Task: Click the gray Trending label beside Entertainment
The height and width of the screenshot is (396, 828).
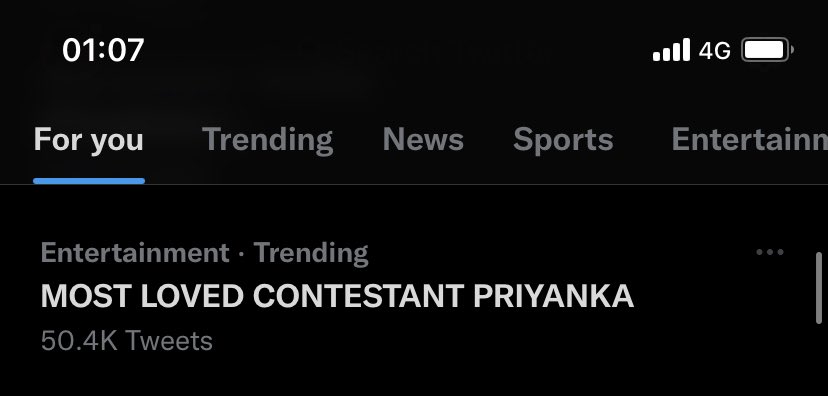Action: pos(311,253)
